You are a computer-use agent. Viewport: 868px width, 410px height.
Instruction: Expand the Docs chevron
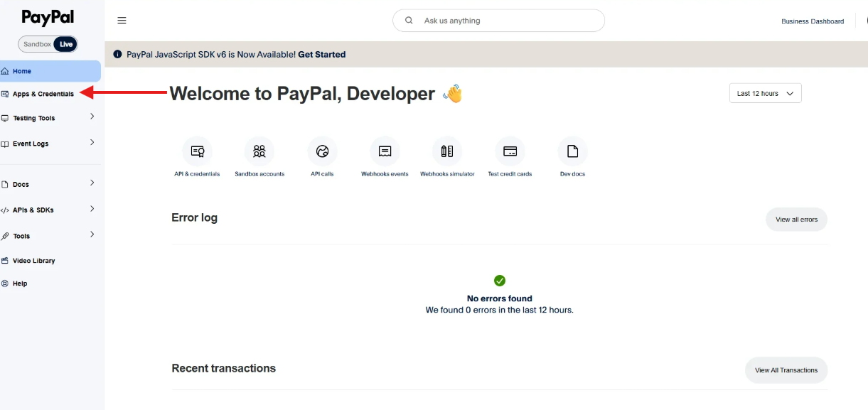pos(92,183)
